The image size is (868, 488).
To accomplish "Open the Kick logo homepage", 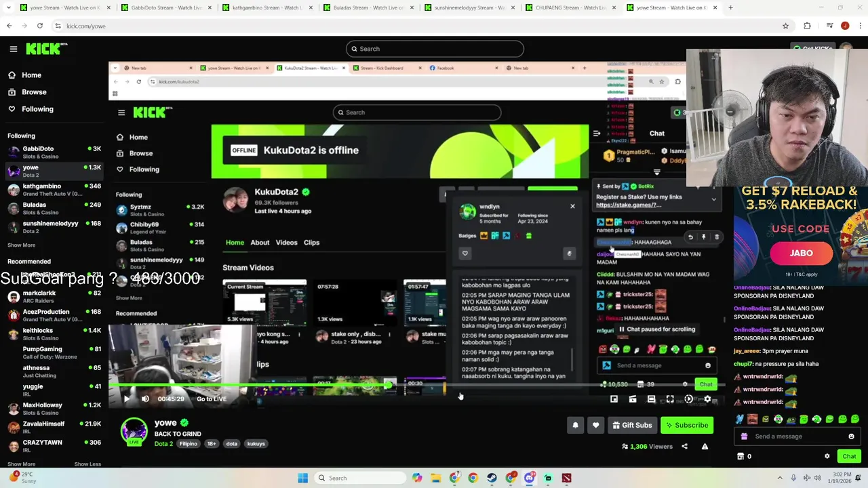I will pyautogui.click(x=46, y=49).
